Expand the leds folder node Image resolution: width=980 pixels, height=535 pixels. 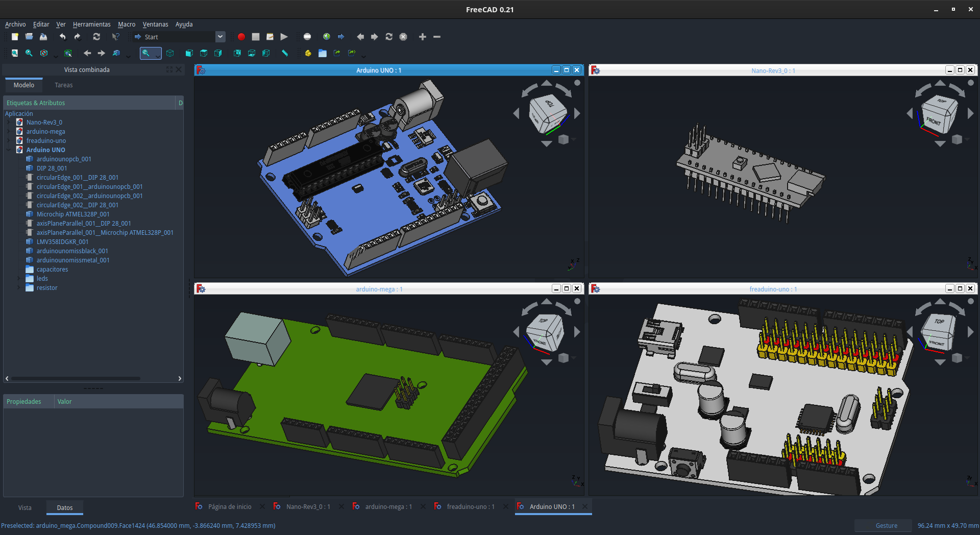coord(19,279)
